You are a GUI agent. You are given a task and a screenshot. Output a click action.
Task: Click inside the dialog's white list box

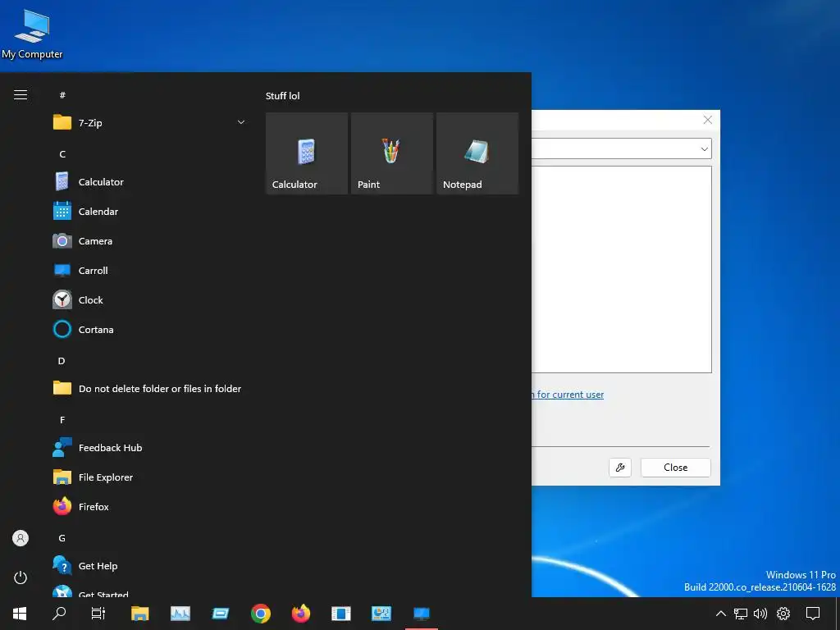tap(622, 269)
